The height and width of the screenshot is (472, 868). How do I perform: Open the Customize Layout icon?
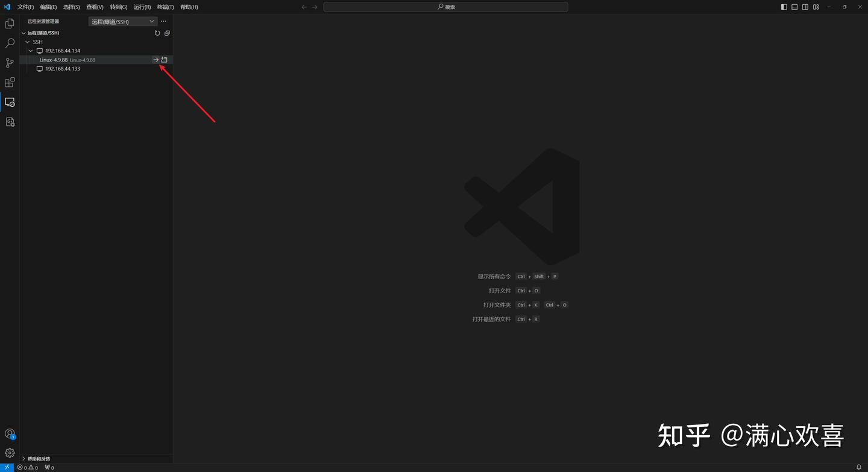point(816,7)
